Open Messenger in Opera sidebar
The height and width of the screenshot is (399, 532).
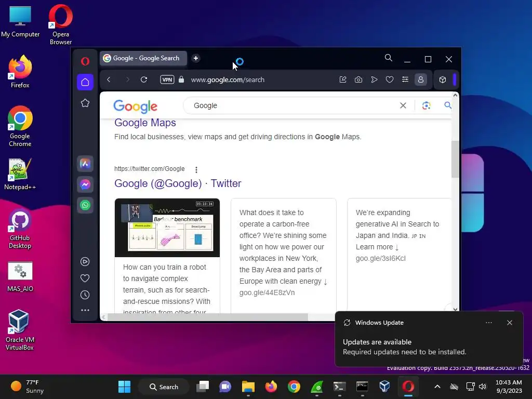[x=85, y=184]
